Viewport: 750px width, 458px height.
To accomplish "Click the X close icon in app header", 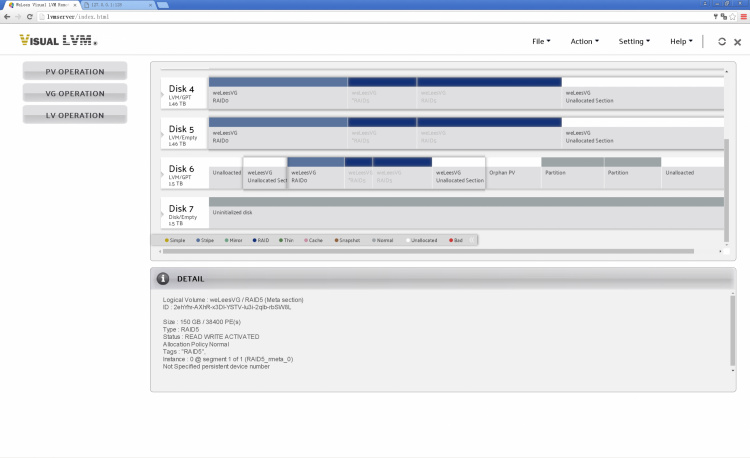I will (x=737, y=42).
